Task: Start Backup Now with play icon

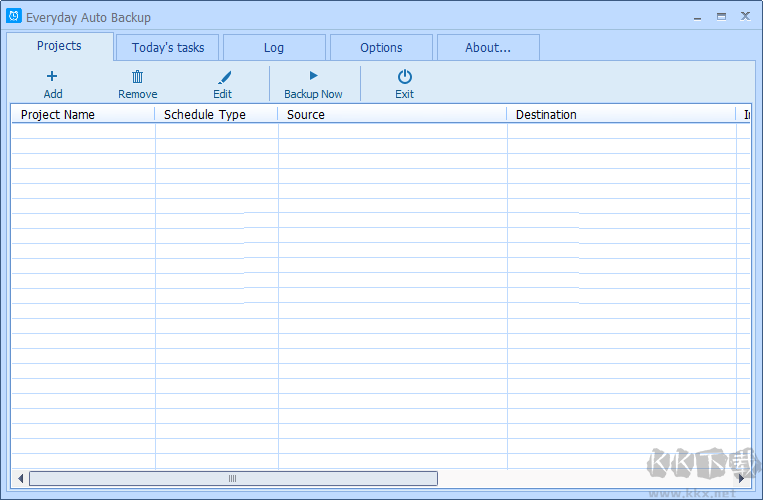Action: 313,76
